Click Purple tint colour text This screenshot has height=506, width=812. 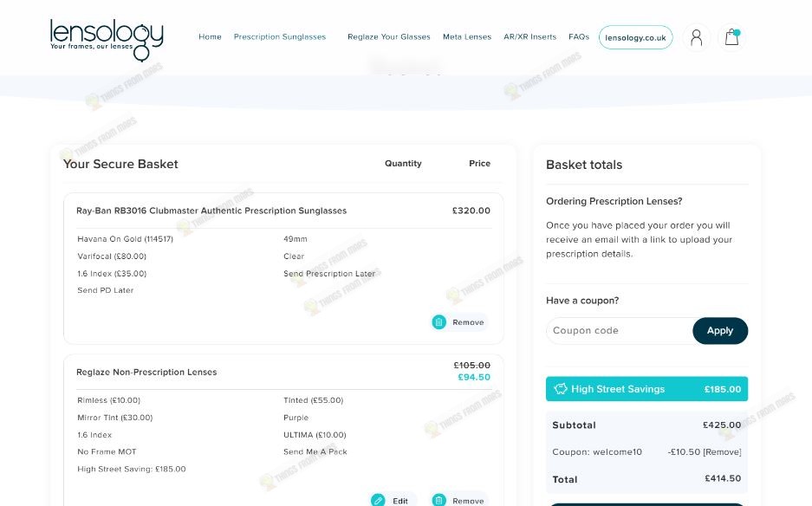(x=296, y=418)
